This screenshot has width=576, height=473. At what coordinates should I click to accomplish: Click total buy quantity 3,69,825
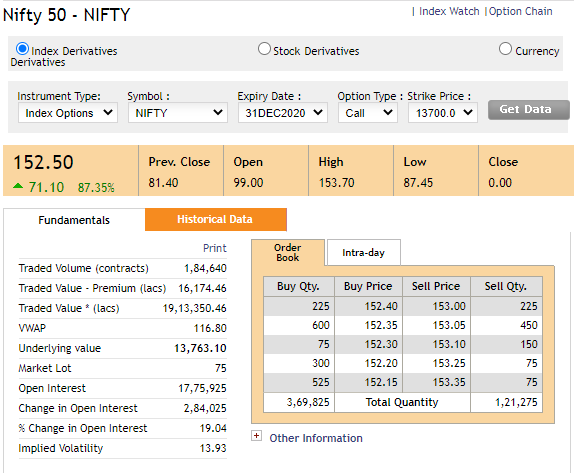click(308, 402)
